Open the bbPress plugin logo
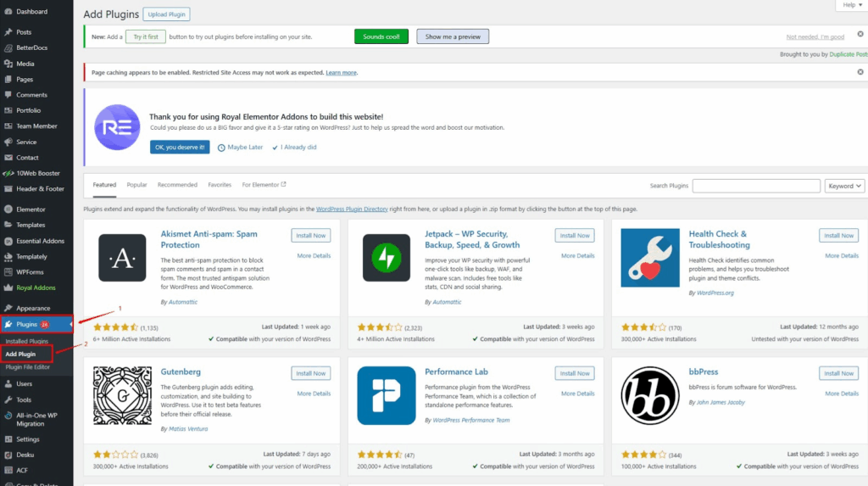Image resolution: width=868 pixels, height=486 pixels. tap(650, 396)
